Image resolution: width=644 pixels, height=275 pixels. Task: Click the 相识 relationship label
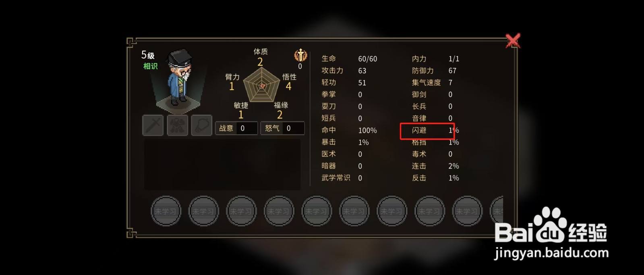[150, 66]
